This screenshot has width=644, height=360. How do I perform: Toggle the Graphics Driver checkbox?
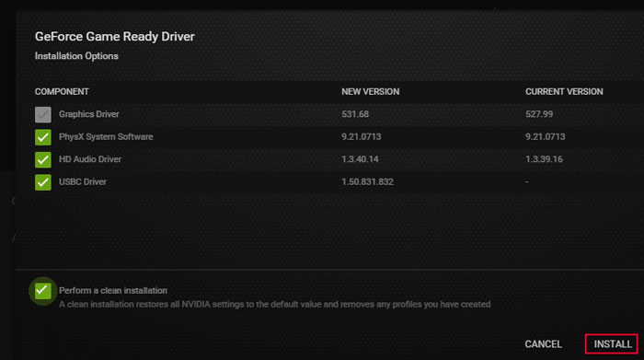pyautogui.click(x=43, y=115)
